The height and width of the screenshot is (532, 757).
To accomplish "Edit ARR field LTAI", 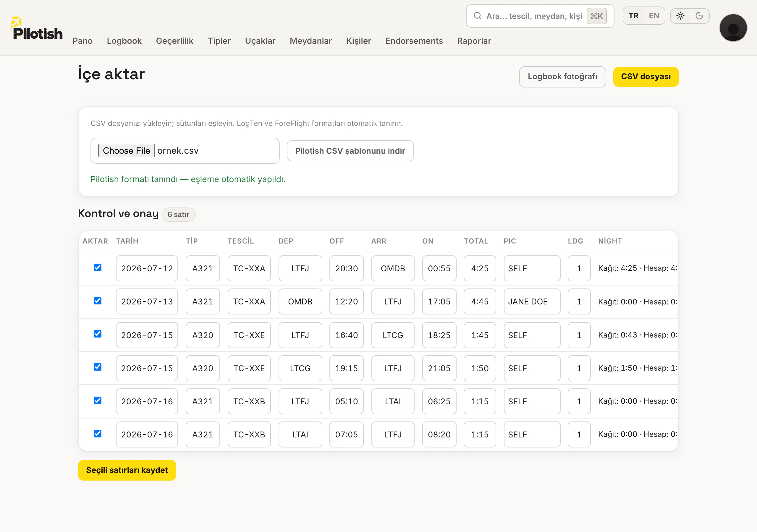I will [x=393, y=401].
